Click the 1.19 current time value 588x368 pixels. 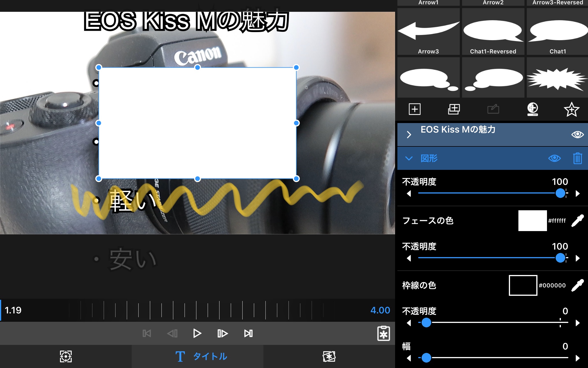pos(13,310)
